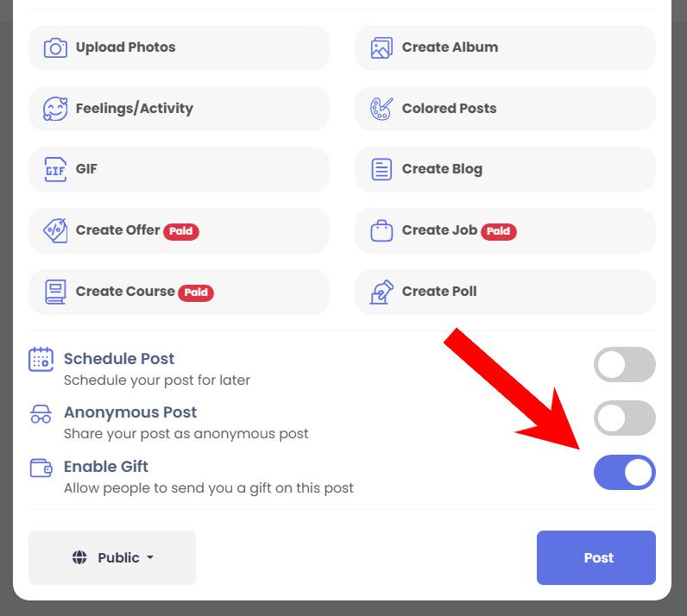Turn on the Anonymous Post switch
The height and width of the screenshot is (616, 687).
tap(624, 418)
